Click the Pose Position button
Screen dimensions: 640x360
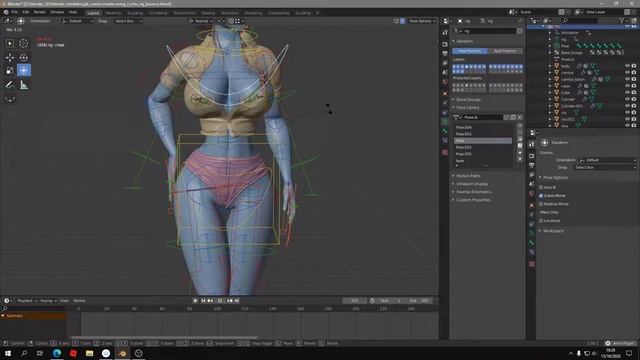coord(470,51)
